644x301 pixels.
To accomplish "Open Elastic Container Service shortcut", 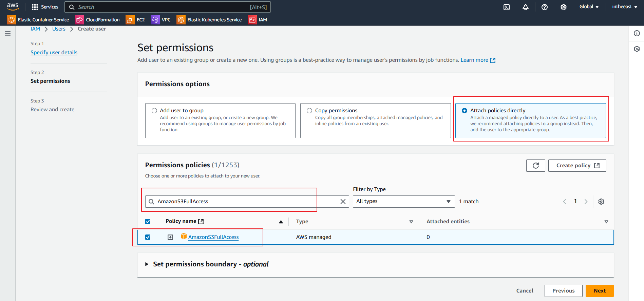I will [38, 20].
